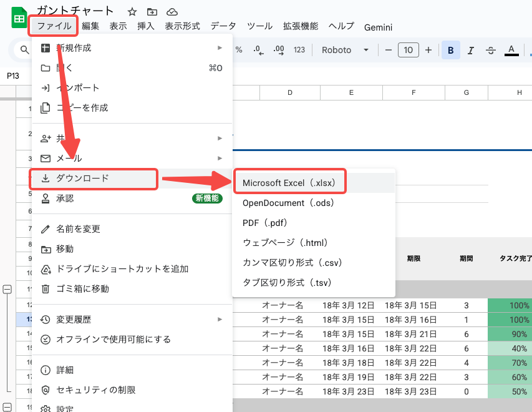Increase decimal places using the .00 icon
532x412 pixels.
277,50
